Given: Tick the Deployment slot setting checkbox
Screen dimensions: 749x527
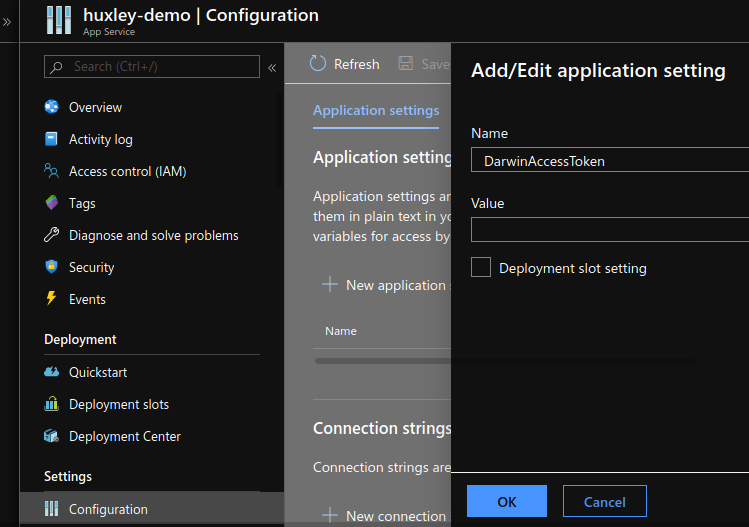Looking at the screenshot, I should point(481,267).
